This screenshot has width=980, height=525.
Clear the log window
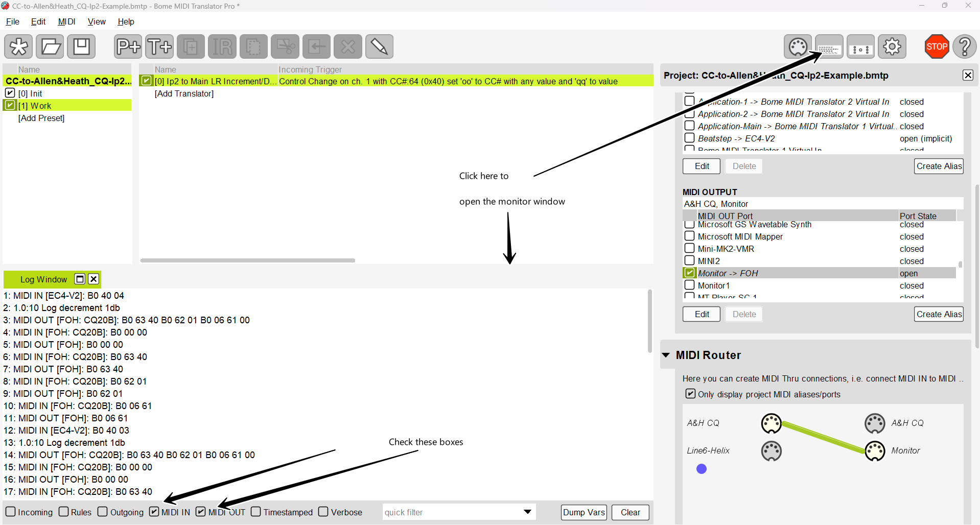(630, 512)
